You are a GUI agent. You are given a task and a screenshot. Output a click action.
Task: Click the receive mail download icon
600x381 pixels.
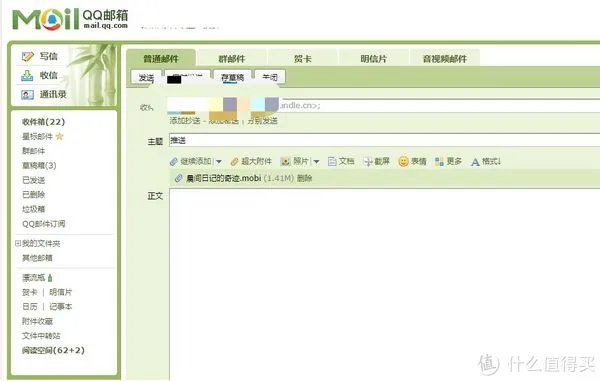pos(27,75)
